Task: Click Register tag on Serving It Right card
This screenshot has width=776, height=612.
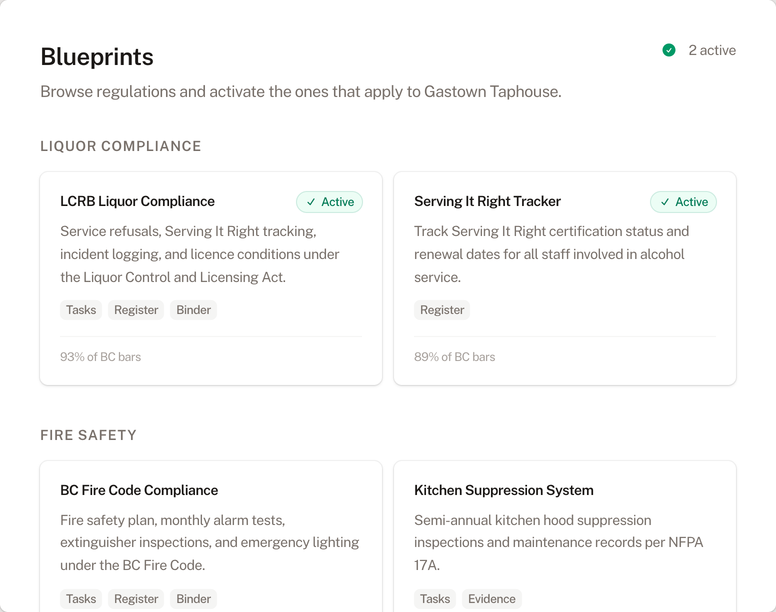Action: [442, 310]
